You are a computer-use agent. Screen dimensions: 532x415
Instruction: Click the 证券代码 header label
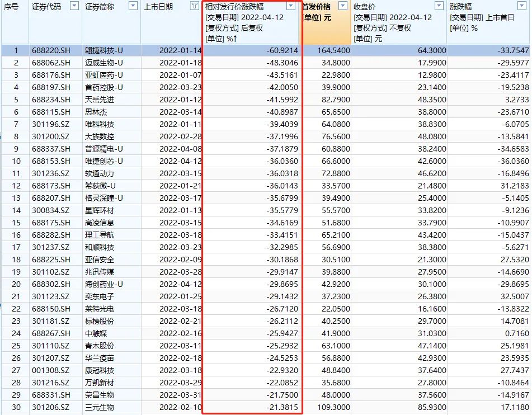46,7
